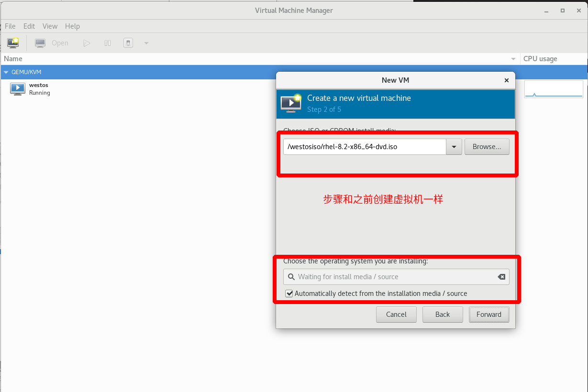Click the shut down VM toolbar icon
The image size is (588, 392).
128,43
